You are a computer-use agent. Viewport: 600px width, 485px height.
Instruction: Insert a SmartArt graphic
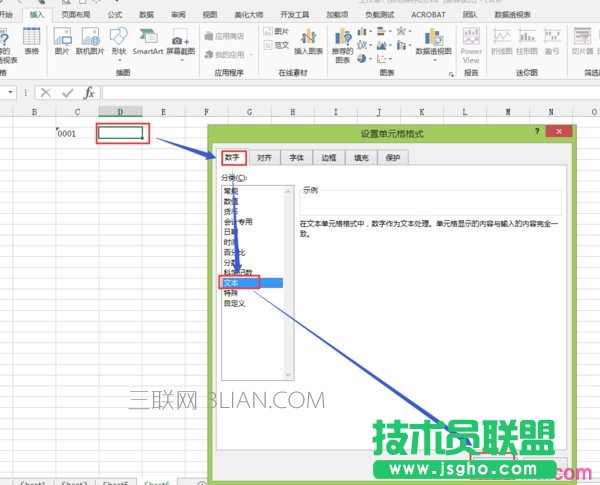[x=148, y=41]
